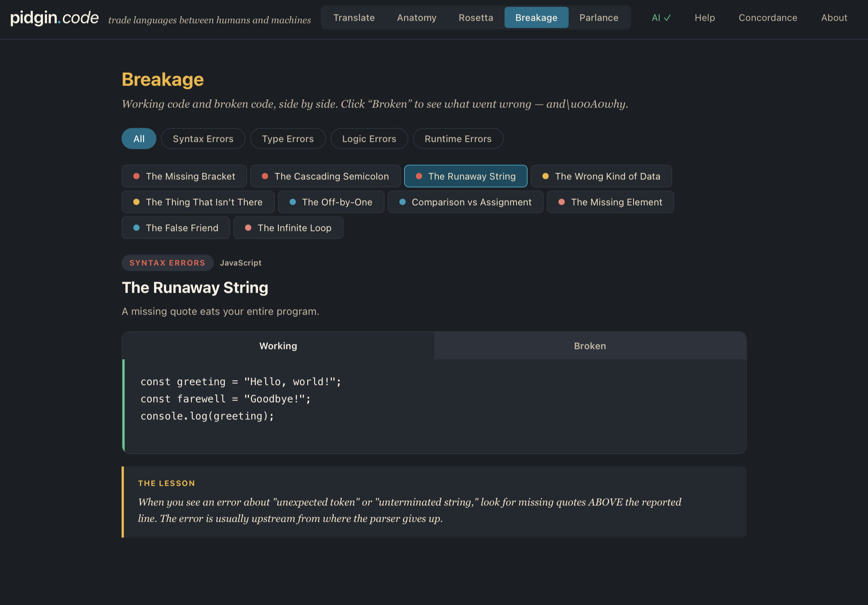Click the SYNTAX ERRORS category badge
The image size is (868, 605).
pos(167,263)
